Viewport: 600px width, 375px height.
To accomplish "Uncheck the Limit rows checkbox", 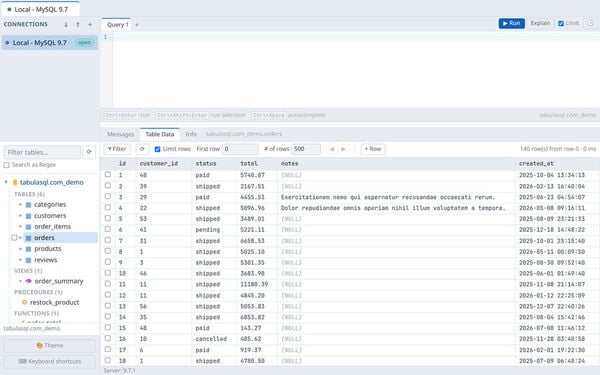I will pos(157,149).
